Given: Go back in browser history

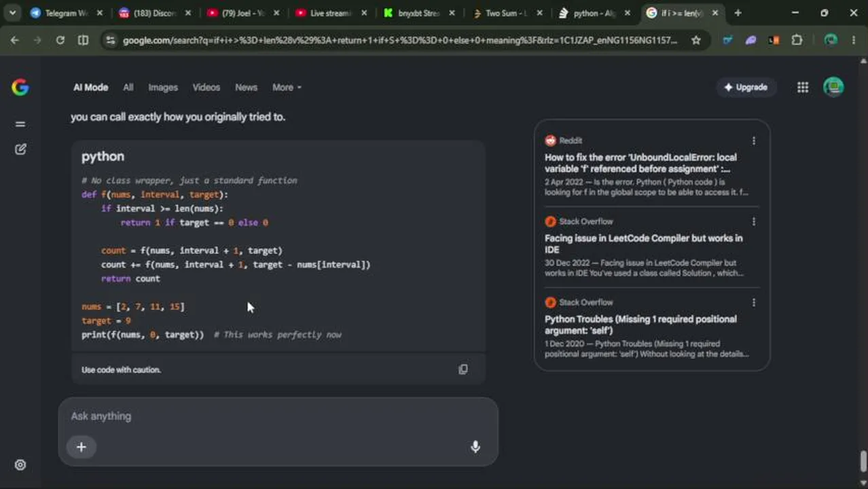Looking at the screenshot, I should pos(14,40).
